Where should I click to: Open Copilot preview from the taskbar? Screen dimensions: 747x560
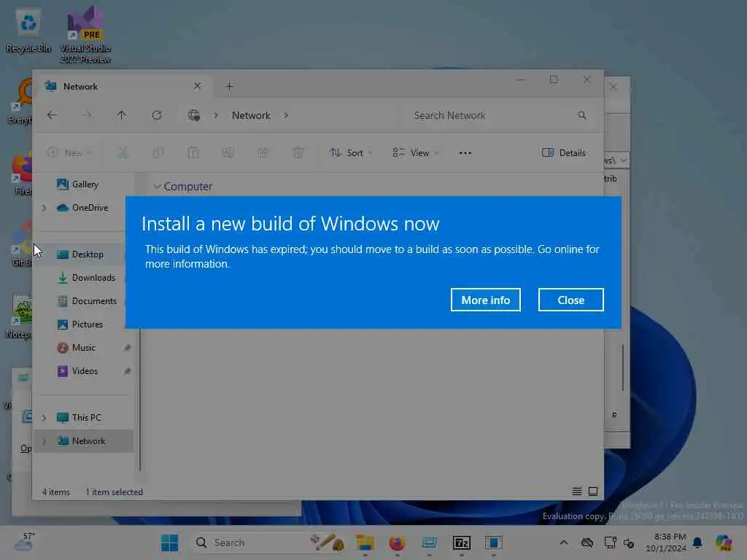point(724,542)
